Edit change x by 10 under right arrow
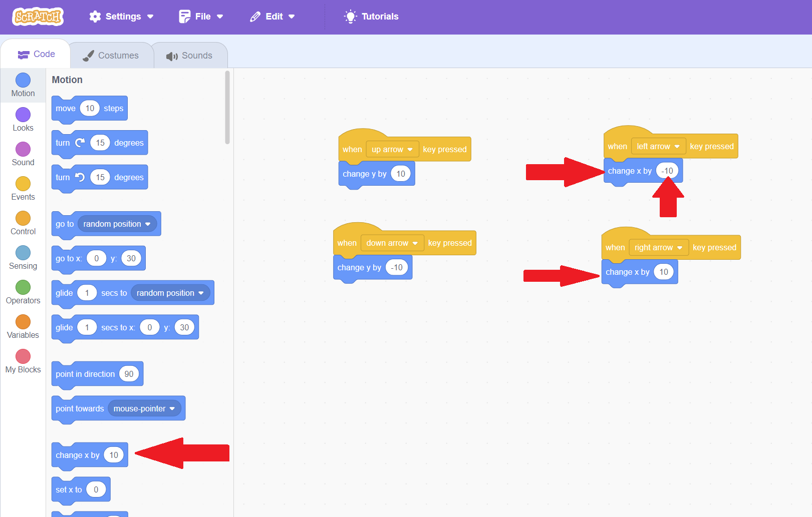The width and height of the screenshot is (812, 517). pyautogui.click(x=664, y=272)
